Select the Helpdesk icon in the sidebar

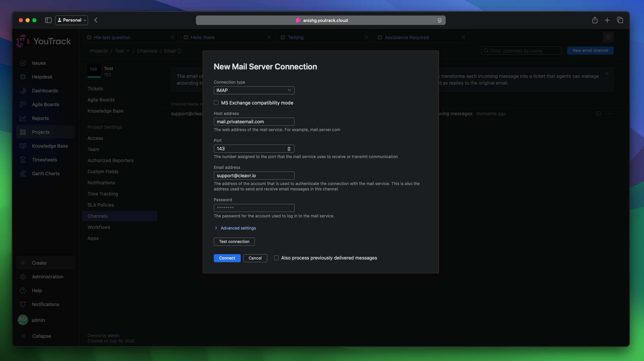(x=23, y=77)
